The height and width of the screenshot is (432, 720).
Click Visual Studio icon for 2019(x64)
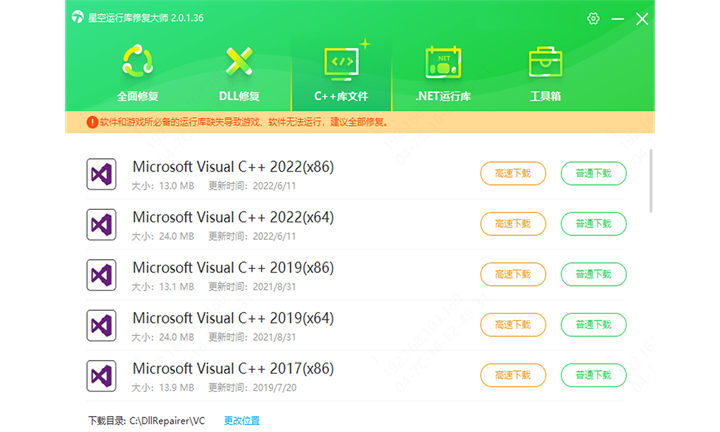[x=101, y=325]
